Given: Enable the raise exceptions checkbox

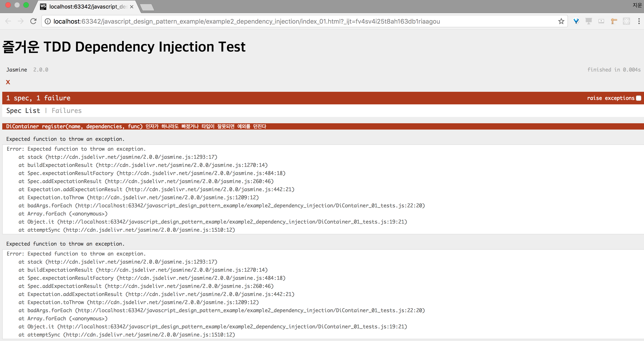Looking at the screenshot, I should click(638, 98).
